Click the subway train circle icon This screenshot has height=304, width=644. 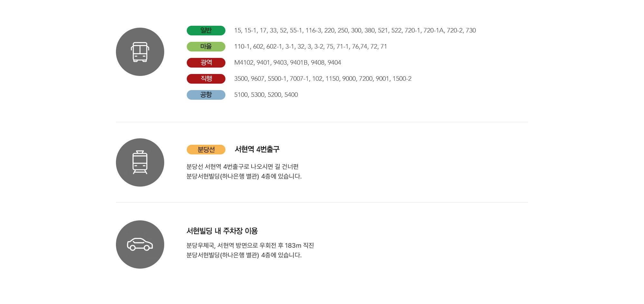tap(140, 162)
